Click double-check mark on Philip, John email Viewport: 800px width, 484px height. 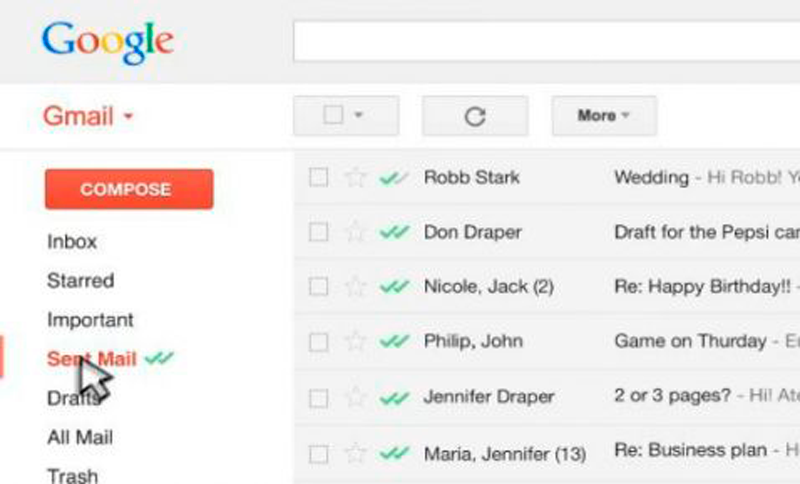tap(394, 342)
